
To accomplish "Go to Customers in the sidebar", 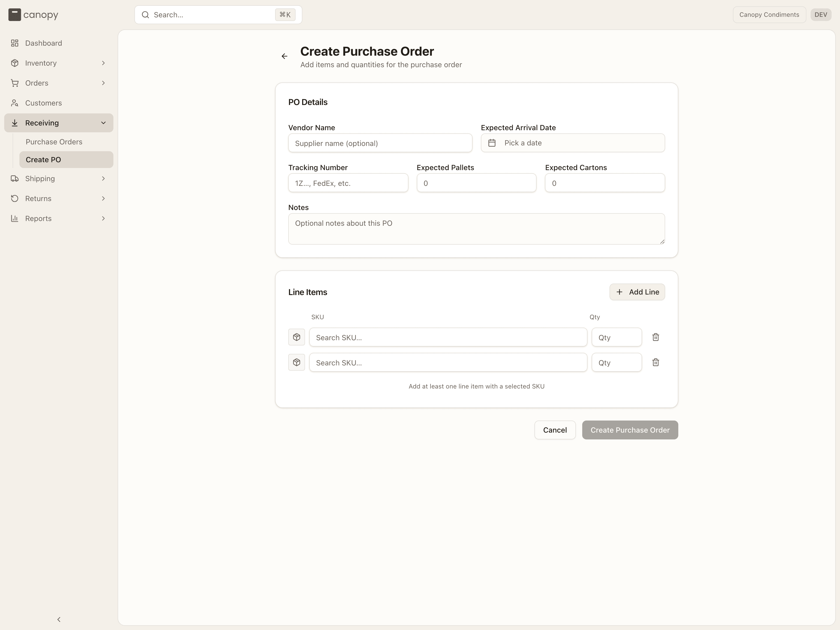I will click(x=59, y=103).
